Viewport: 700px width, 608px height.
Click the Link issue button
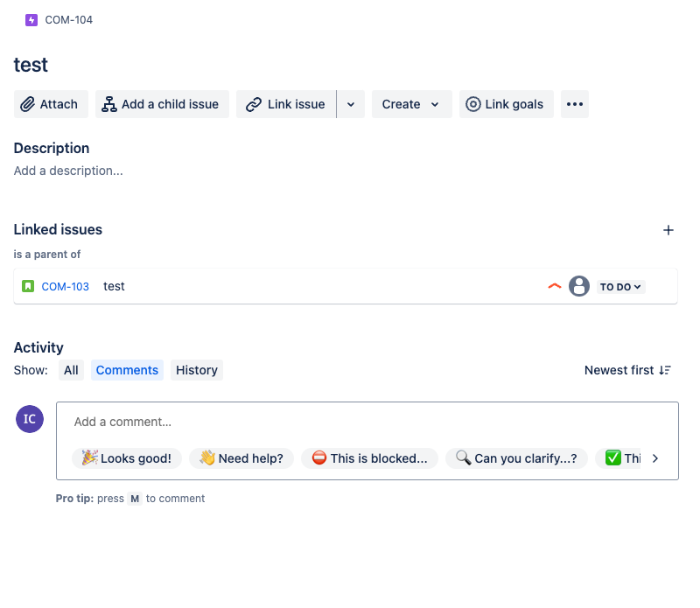point(286,104)
